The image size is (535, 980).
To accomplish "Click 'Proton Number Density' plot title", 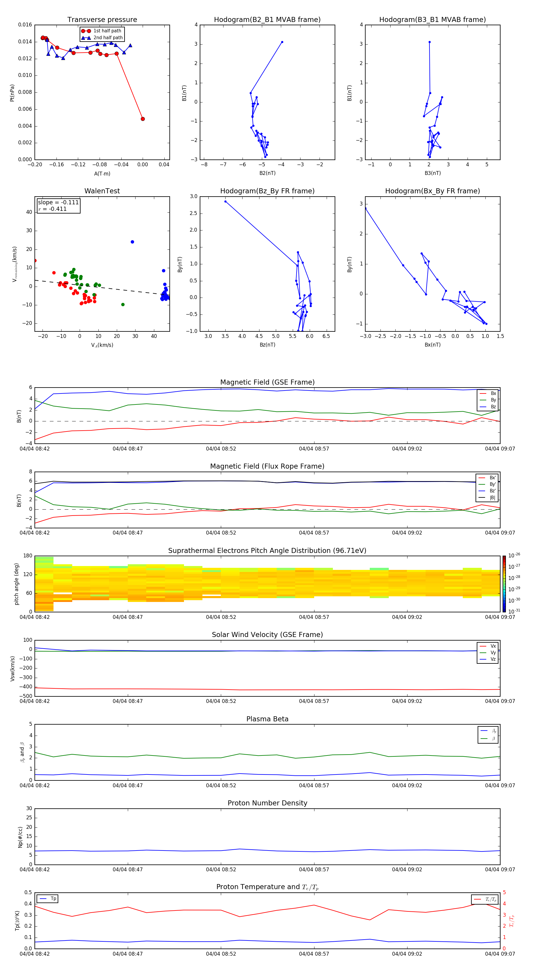I will [x=267, y=803].
